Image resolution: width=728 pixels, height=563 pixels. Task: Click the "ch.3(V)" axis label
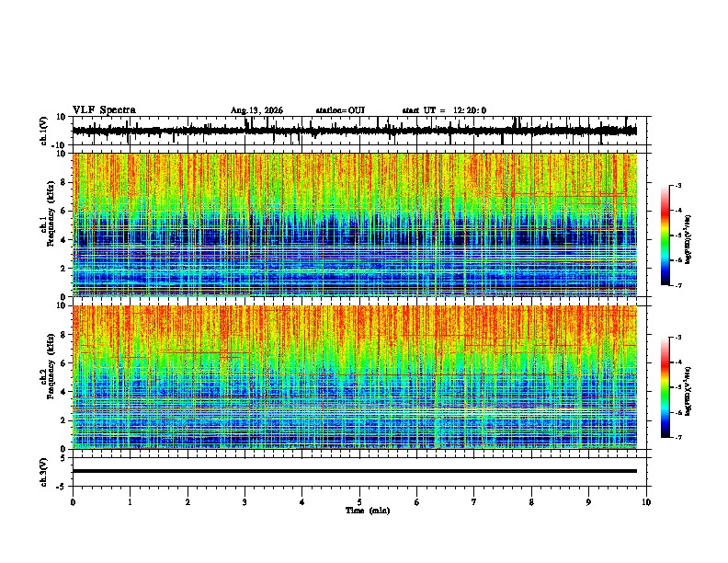[44, 472]
